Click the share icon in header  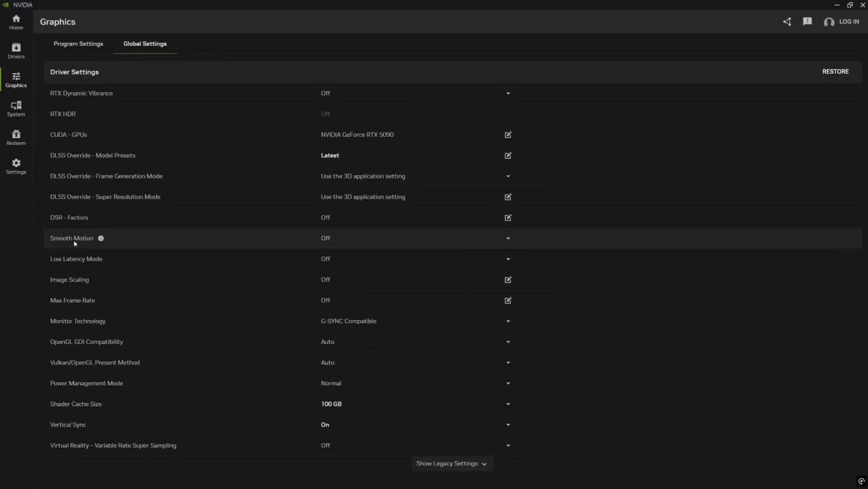click(x=787, y=22)
